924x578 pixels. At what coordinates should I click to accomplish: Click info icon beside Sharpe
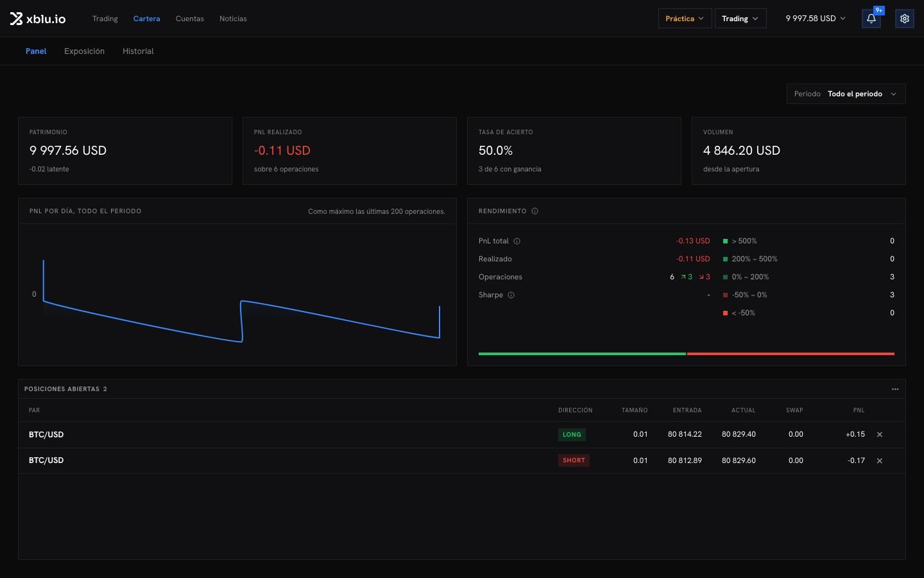511,295
